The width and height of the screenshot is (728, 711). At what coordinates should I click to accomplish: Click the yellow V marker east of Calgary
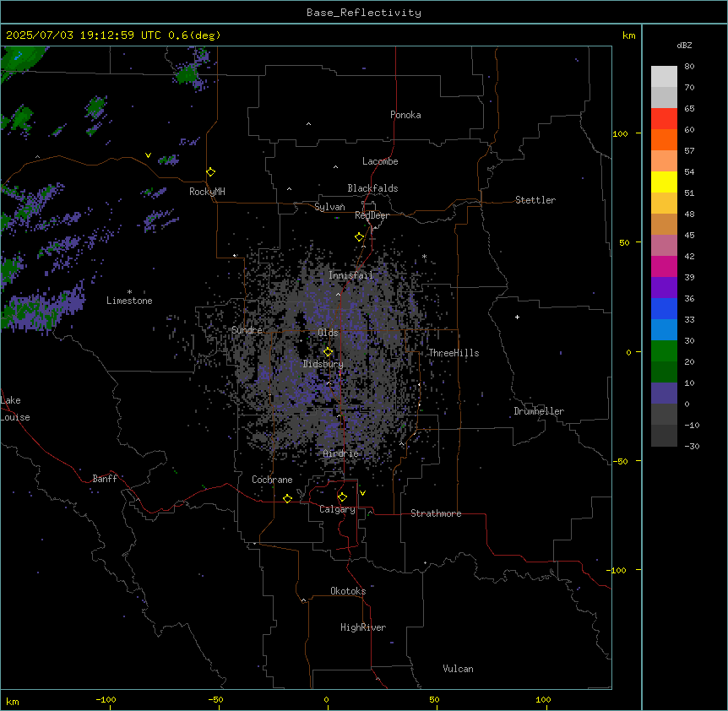click(362, 493)
